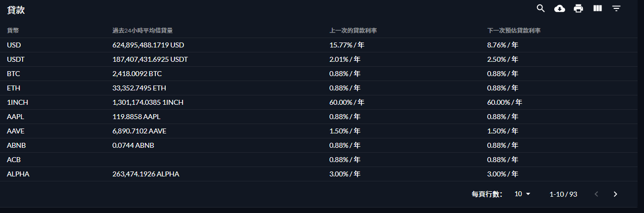Open the view columns icon
The height and width of the screenshot is (213, 644).
coord(597,8)
